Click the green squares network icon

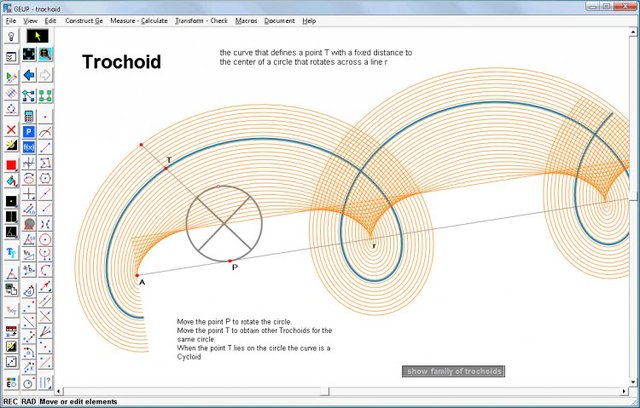tap(45, 96)
